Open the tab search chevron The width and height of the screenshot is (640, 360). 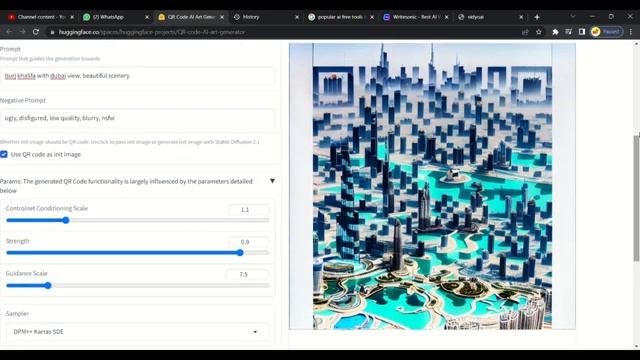click(x=573, y=17)
